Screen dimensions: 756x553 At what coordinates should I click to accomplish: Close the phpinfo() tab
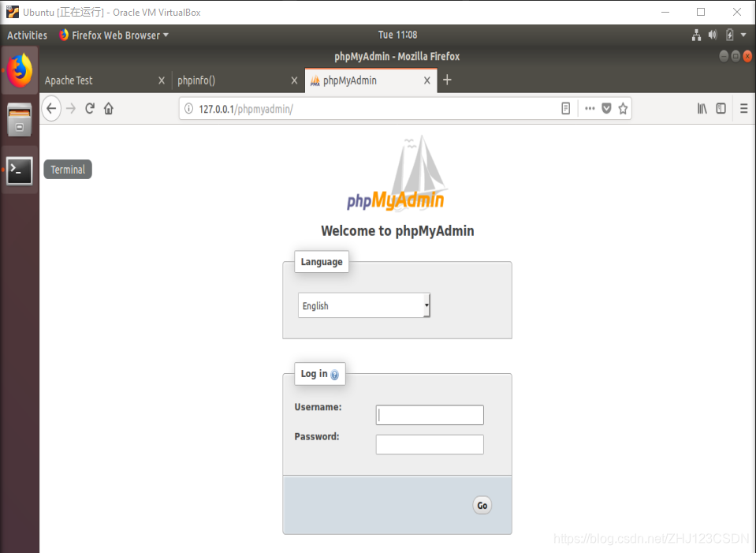click(294, 80)
